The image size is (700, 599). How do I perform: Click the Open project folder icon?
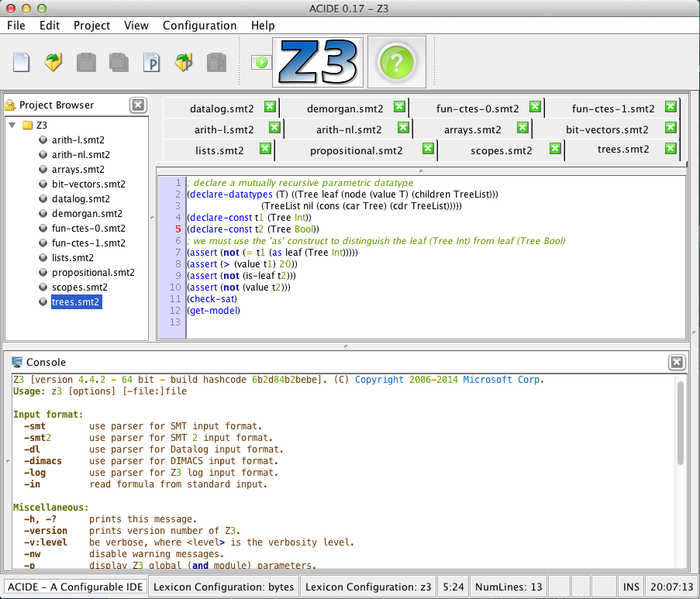pos(184,63)
